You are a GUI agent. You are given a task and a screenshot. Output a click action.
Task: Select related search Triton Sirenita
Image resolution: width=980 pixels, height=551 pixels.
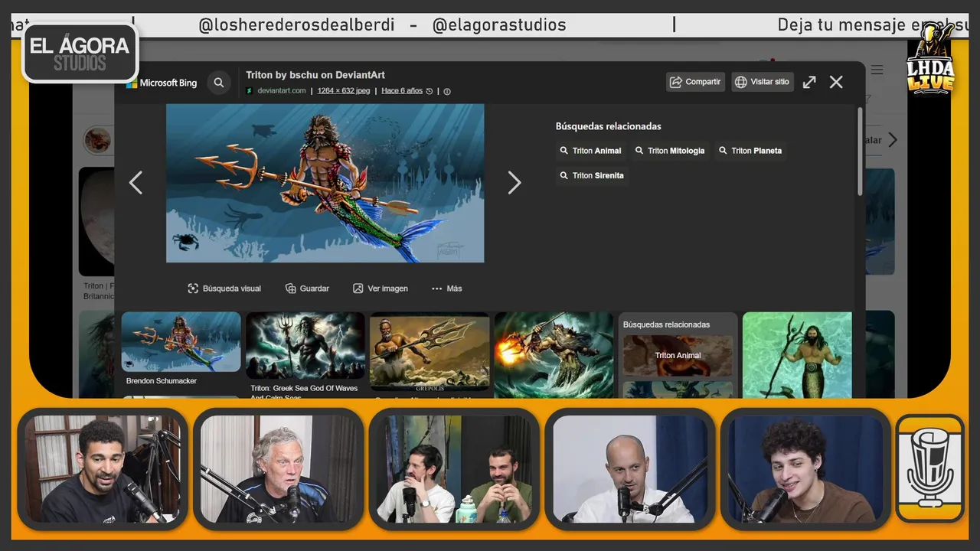point(592,175)
